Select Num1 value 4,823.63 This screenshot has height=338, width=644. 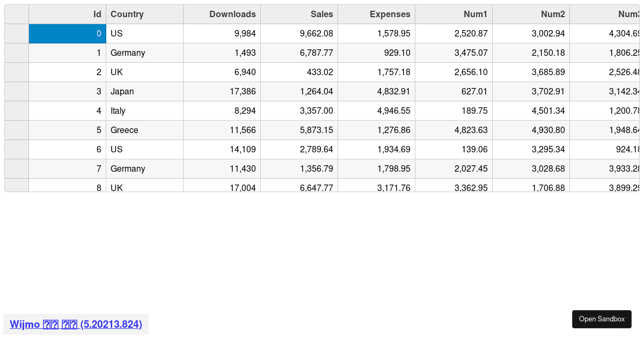click(x=453, y=130)
